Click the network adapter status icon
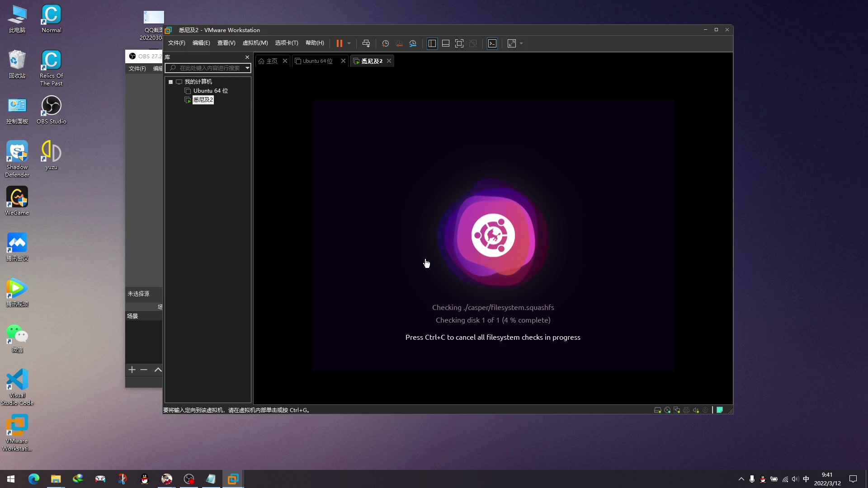 pos(677,410)
